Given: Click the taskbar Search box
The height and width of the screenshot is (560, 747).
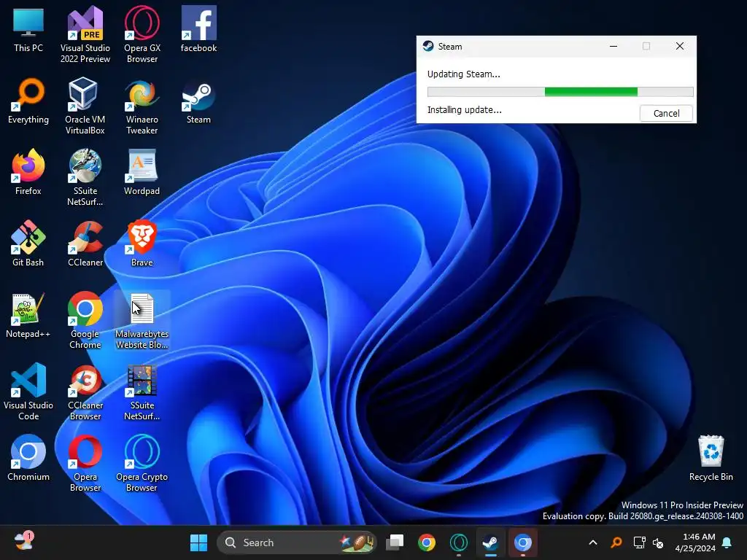Looking at the screenshot, I should point(297,542).
